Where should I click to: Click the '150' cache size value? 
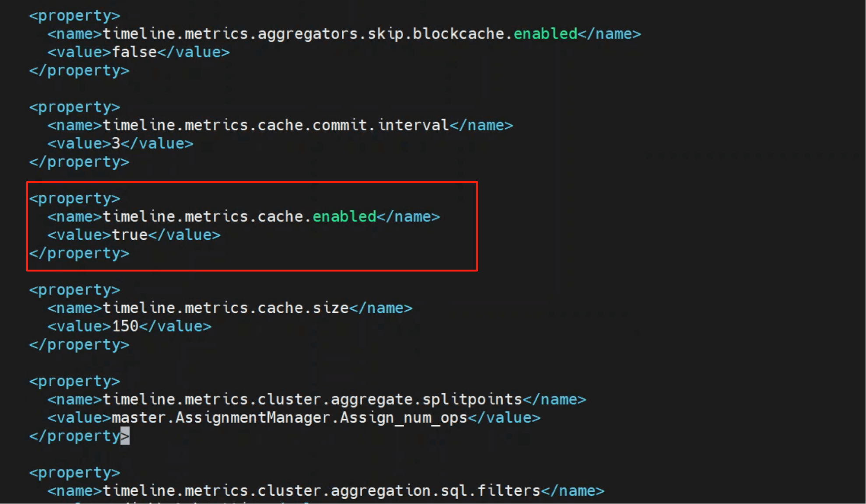pos(125,326)
